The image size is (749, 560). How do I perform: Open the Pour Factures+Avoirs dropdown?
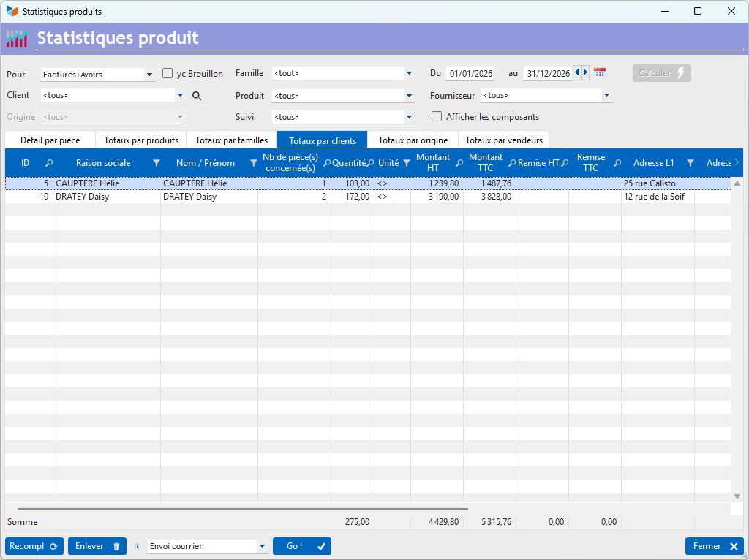(149, 75)
